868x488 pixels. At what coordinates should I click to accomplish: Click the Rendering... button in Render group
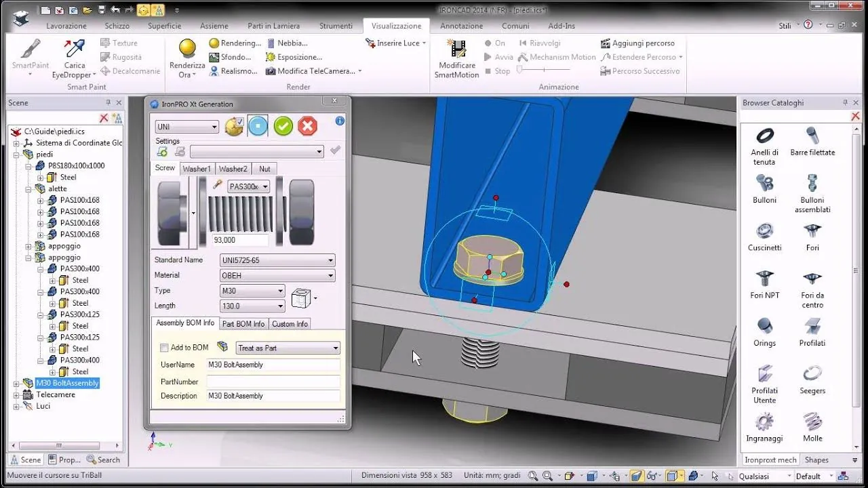(x=235, y=43)
